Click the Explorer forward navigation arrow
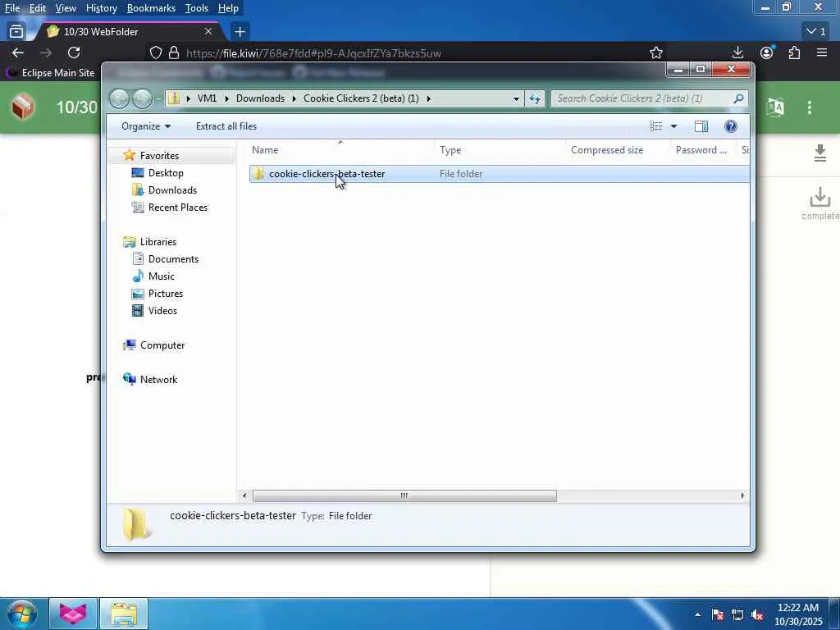This screenshot has width=840, height=630. [x=142, y=98]
